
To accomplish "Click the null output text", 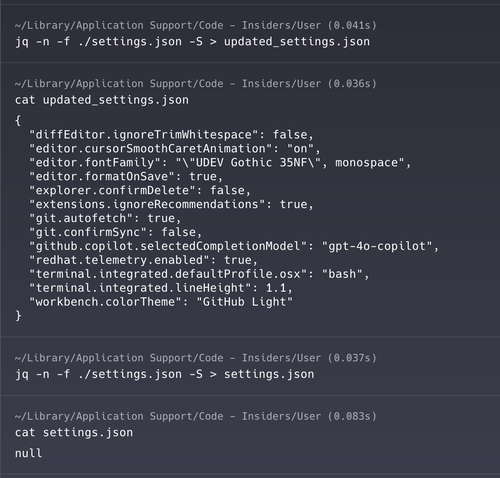I will click(28, 453).
